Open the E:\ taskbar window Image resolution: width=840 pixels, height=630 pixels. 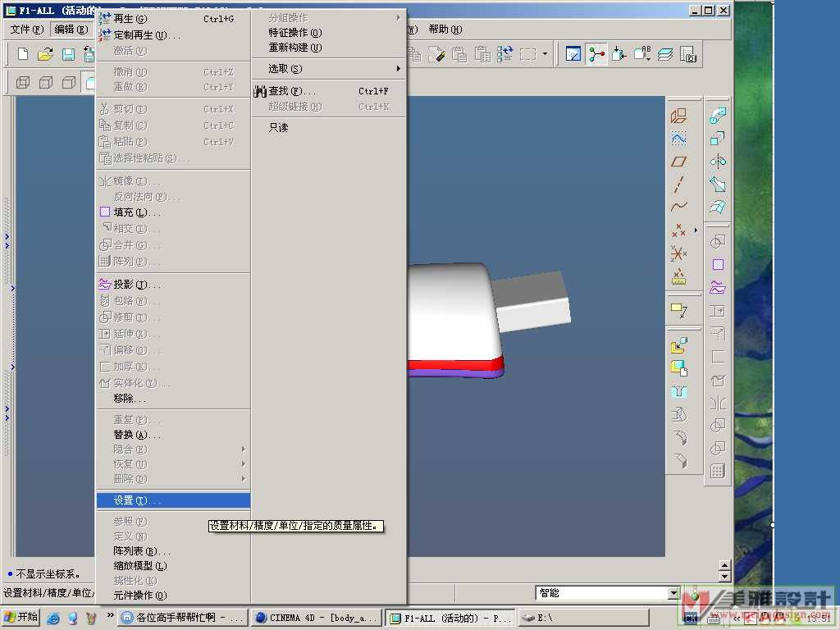coord(583,618)
